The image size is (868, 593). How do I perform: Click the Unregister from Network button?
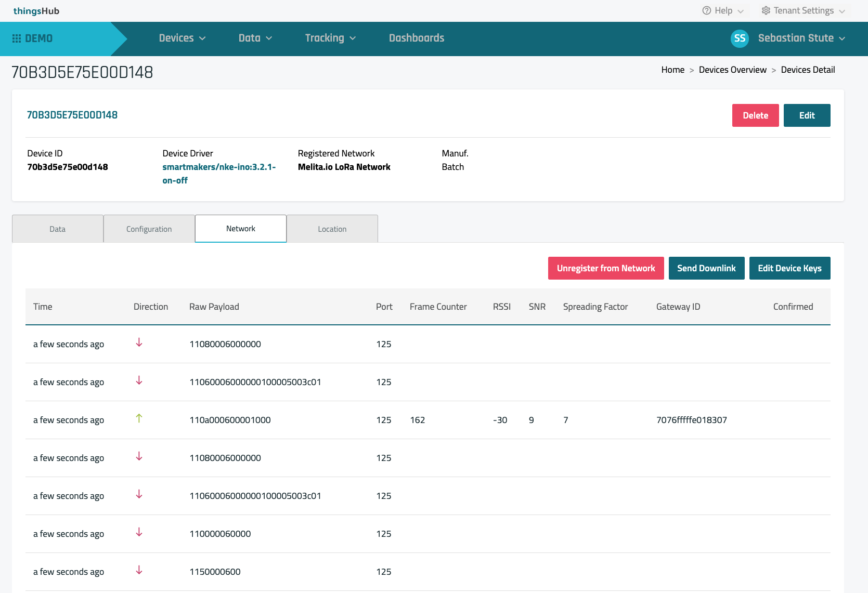coord(606,268)
